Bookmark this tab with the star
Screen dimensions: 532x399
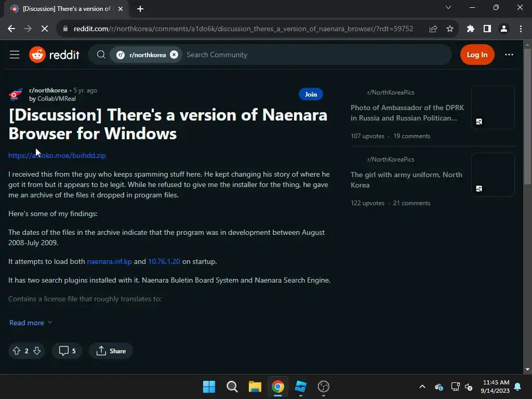450,29
